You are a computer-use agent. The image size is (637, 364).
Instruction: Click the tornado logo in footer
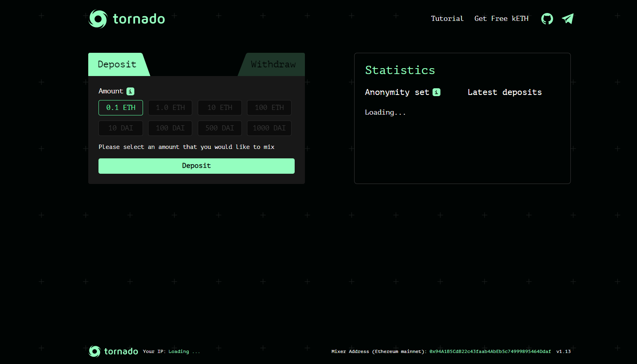pyautogui.click(x=113, y=351)
